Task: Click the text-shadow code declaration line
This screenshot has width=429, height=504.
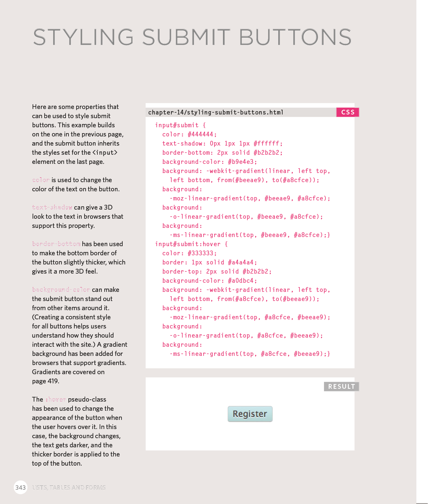Action: [222, 143]
